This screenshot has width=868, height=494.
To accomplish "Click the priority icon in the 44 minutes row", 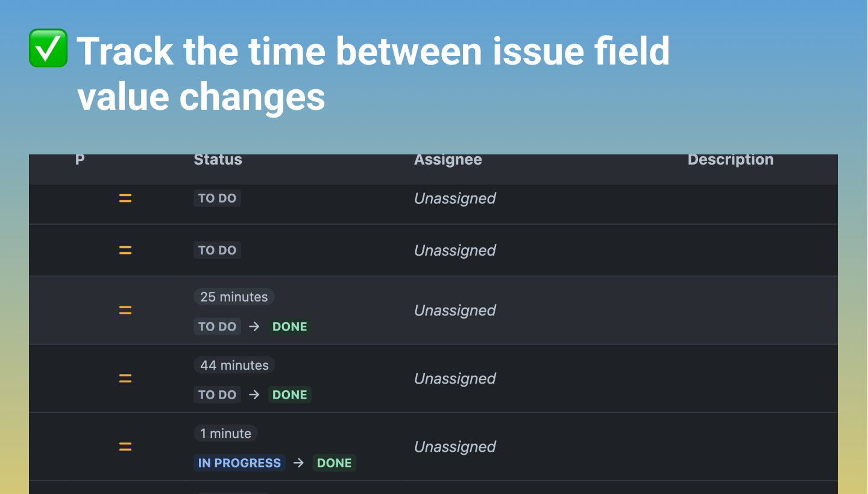I will [x=125, y=379].
